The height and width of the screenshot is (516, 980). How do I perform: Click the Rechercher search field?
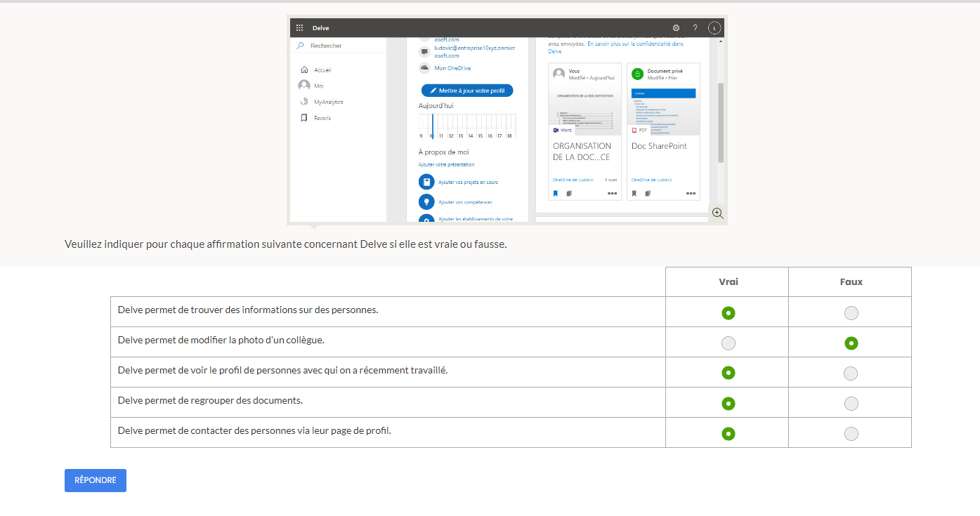point(338,46)
